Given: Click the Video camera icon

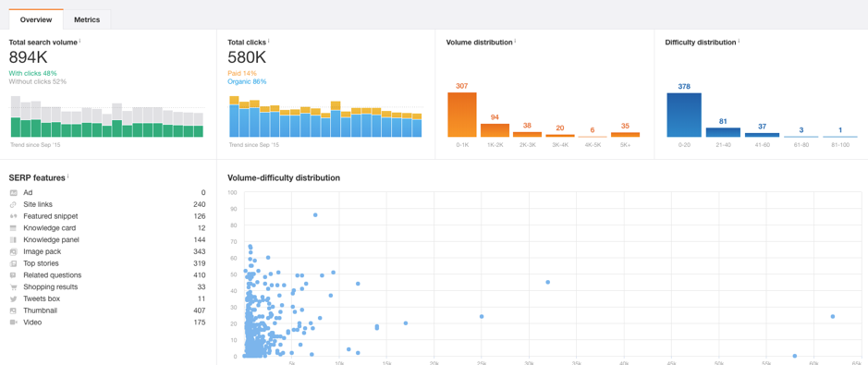Looking at the screenshot, I should 14,322.
